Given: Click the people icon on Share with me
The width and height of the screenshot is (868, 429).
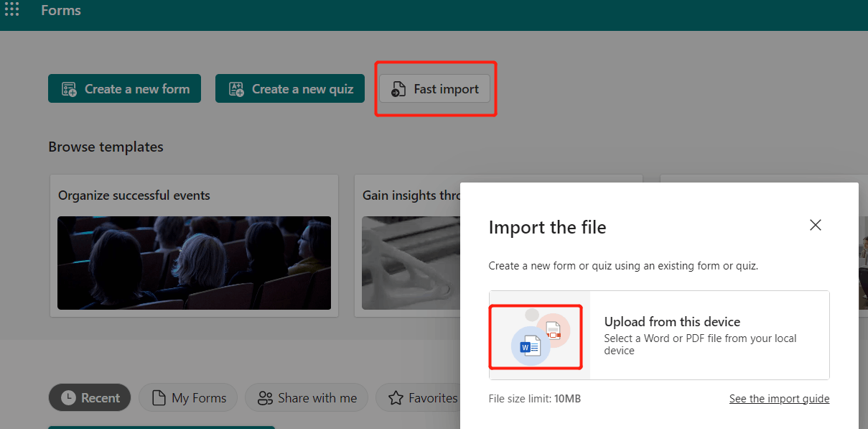Looking at the screenshot, I should pos(265,397).
